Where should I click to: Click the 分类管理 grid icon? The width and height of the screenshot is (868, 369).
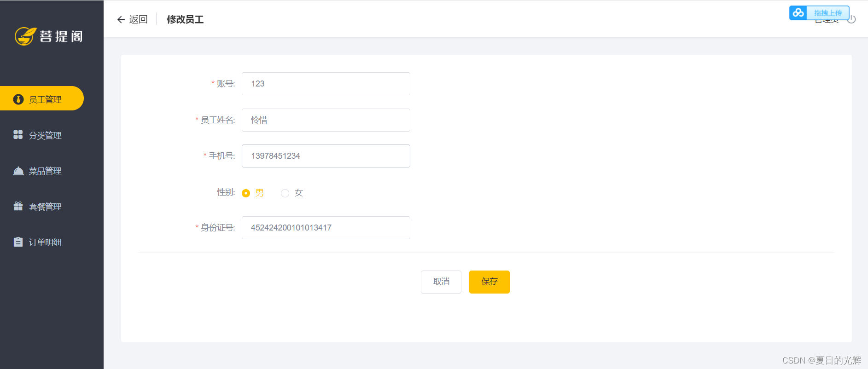click(18, 134)
